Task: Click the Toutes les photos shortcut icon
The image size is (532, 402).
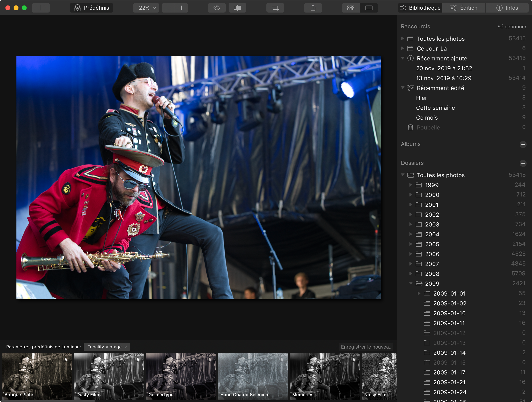Action: [x=410, y=38]
